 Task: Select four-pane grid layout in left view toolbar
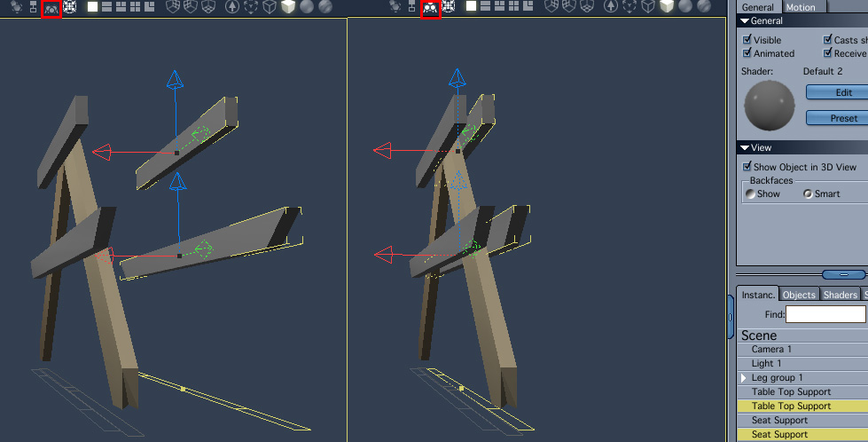(135, 6)
